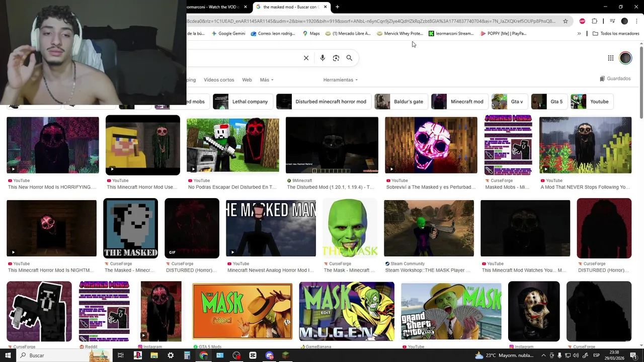Open green 'THE MASK' Minecraft thumbnail
Image resolution: width=644 pixels, height=362 pixels.
(x=350, y=228)
